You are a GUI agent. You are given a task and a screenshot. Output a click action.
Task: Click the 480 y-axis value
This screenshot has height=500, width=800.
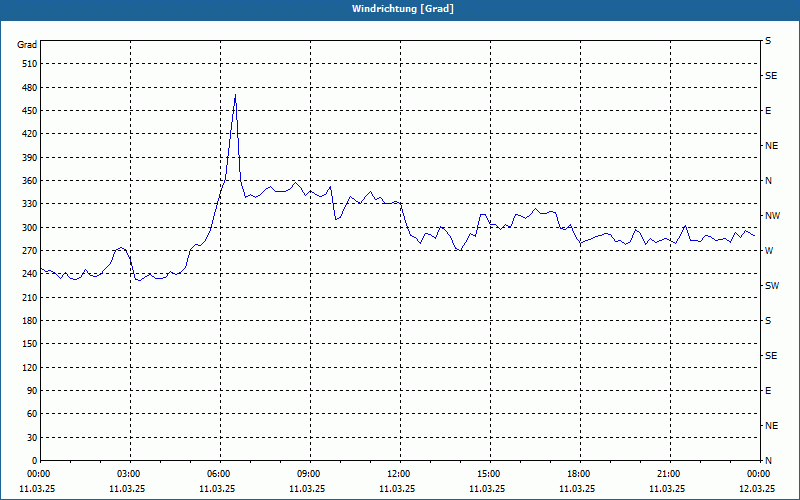pyautogui.click(x=30, y=88)
